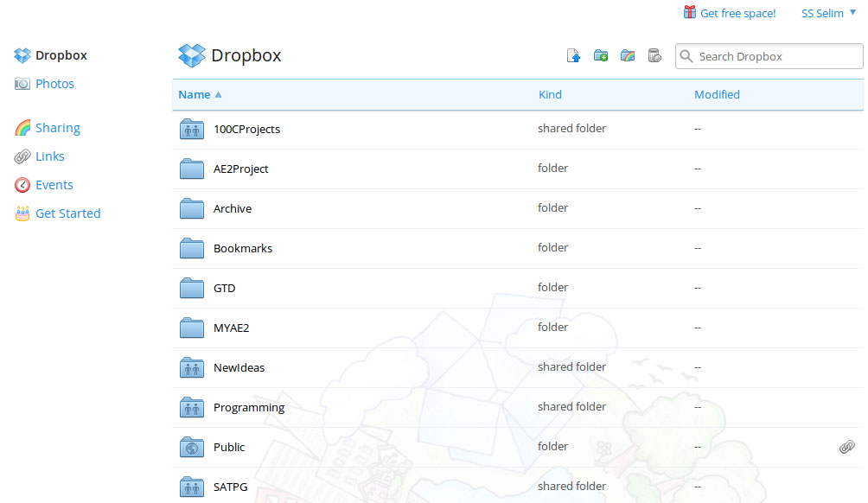
Task: Open the MYAE2 folder name
Action: 232,328
